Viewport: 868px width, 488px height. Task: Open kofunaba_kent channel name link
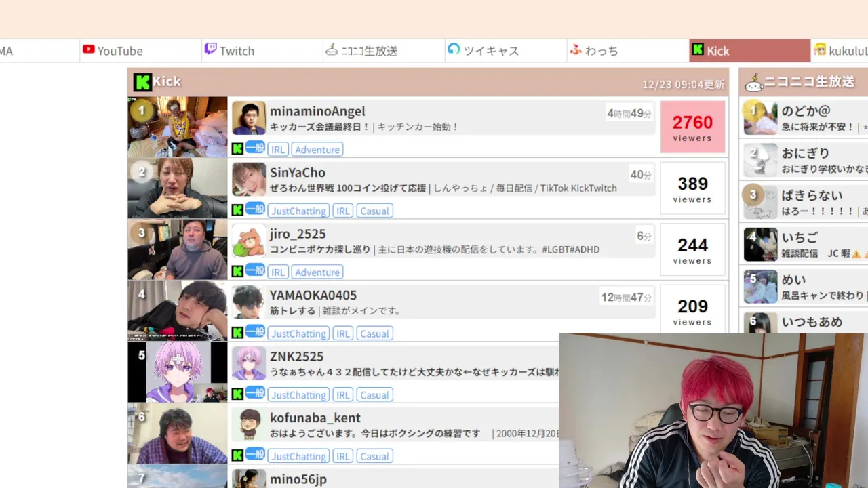pos(315,418)
